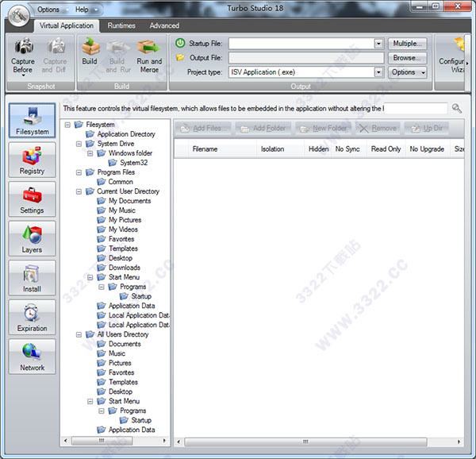This screenshot has height=459, width=476.
Task: Open the Help menu
Action: (x=86, y=10)
